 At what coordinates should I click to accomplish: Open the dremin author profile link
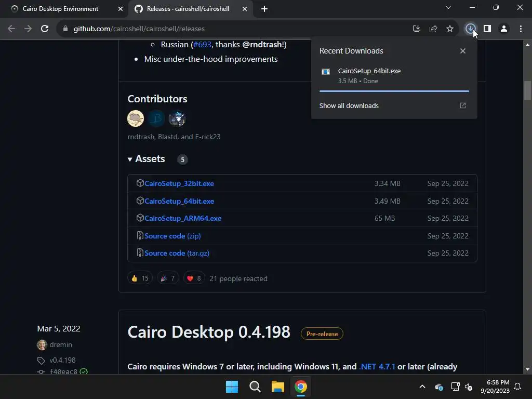point(61,345)
